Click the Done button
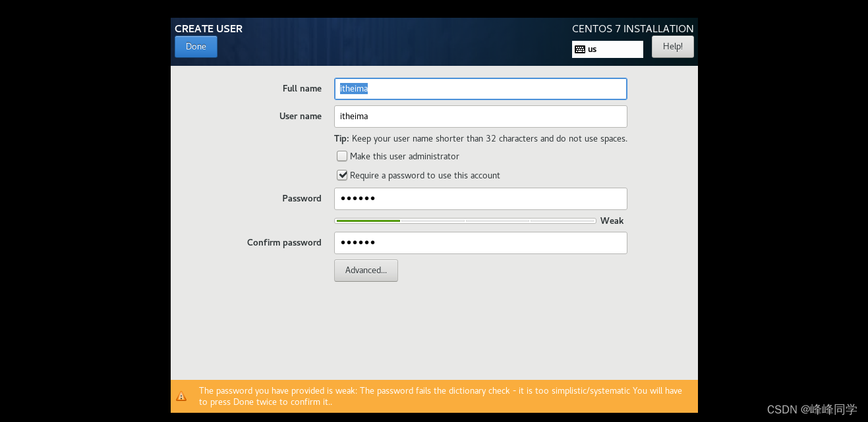This screenshot has height=422, width=868. [x=196, y=47]
